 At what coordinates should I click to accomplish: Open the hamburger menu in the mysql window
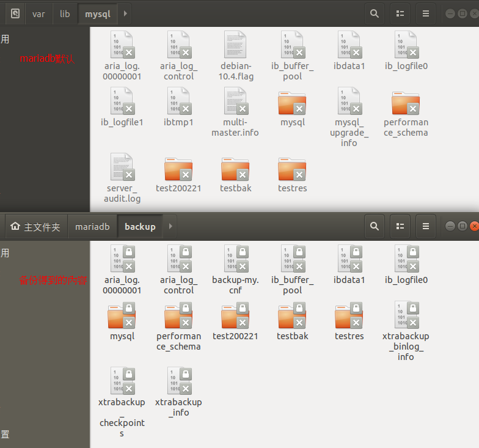click(426, 13)
